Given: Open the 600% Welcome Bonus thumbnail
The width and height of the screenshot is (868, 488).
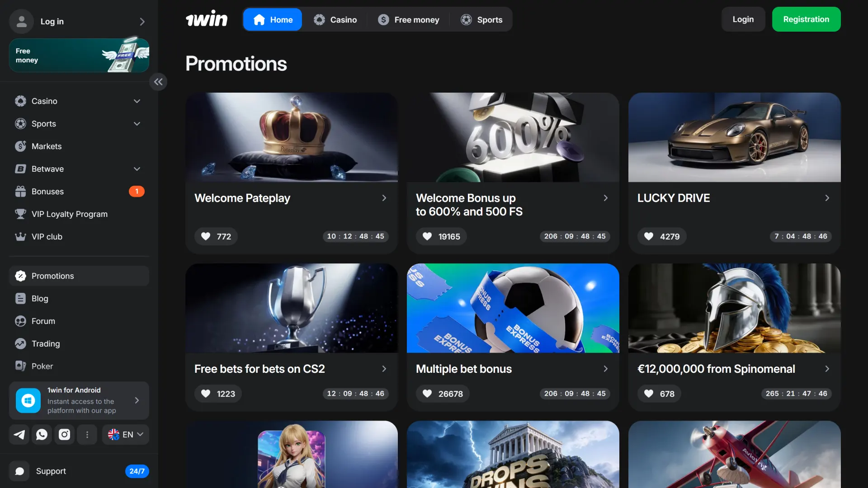Looking at the screenshot, I should [513, 137].
